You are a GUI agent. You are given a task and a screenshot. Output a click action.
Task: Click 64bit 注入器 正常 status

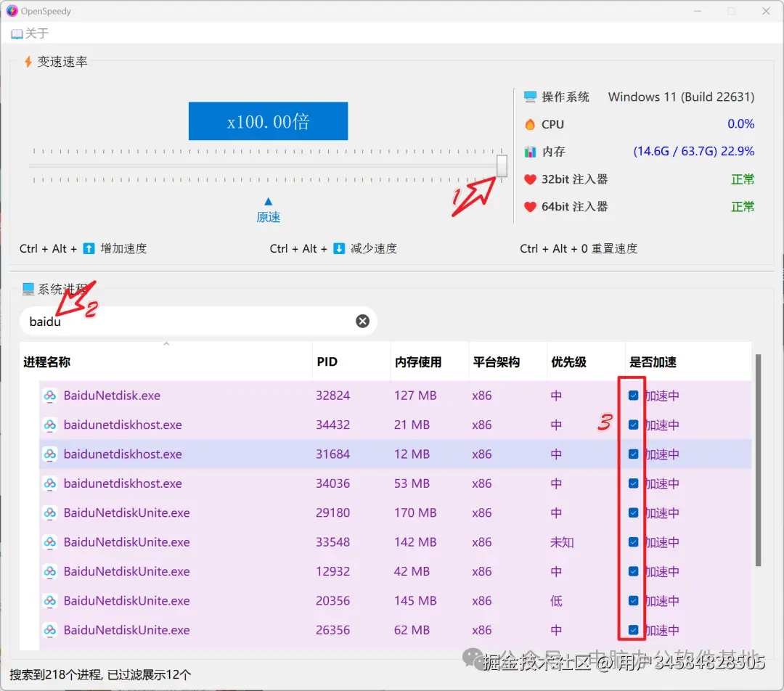click(743, 206)
